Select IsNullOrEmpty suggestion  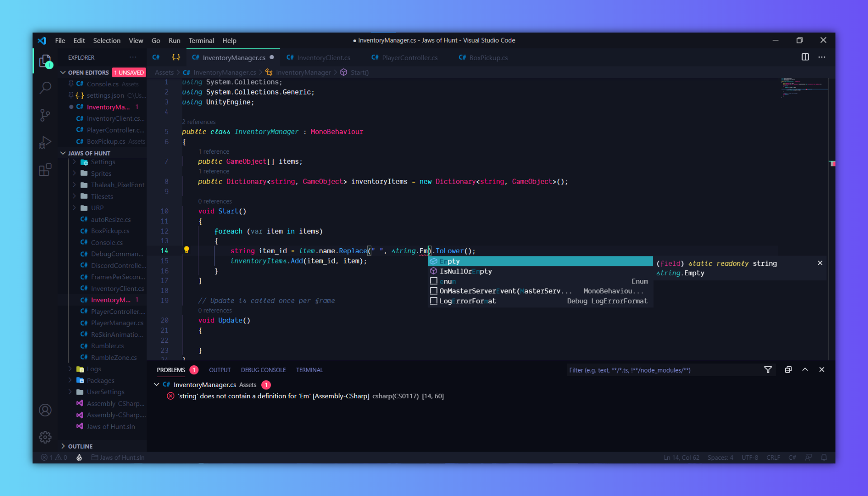466,271
